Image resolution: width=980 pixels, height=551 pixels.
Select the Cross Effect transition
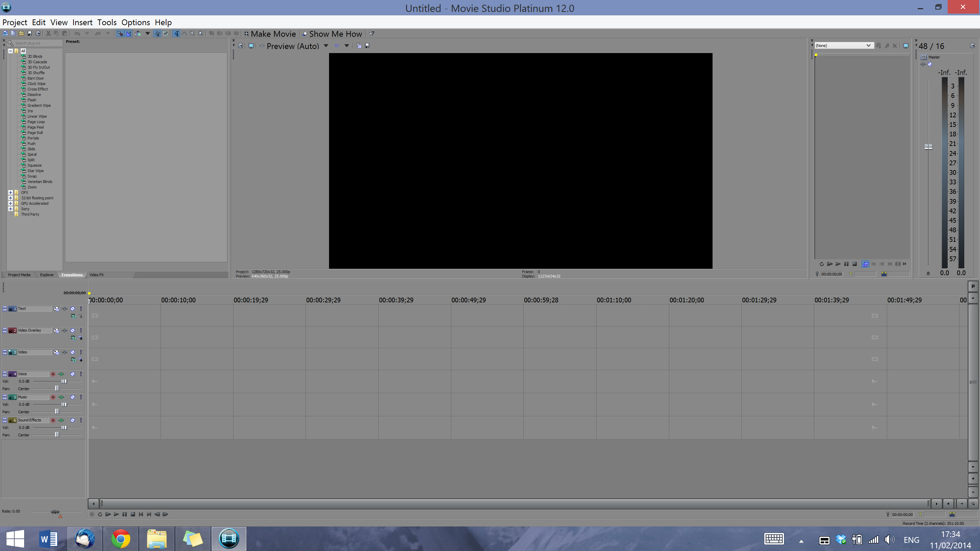pos(37,89)
